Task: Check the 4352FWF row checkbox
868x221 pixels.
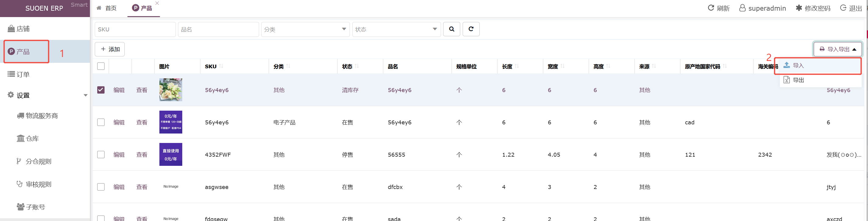Action: point(101,154)
